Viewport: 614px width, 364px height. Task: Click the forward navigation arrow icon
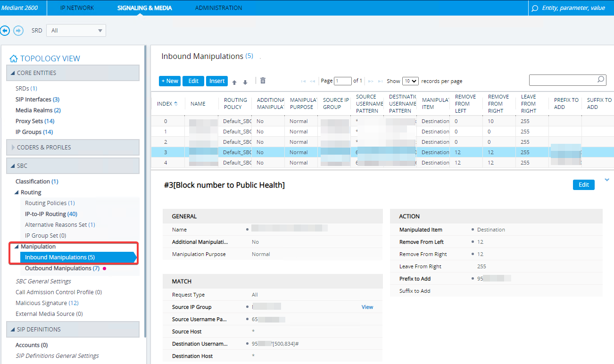(18, 31)
